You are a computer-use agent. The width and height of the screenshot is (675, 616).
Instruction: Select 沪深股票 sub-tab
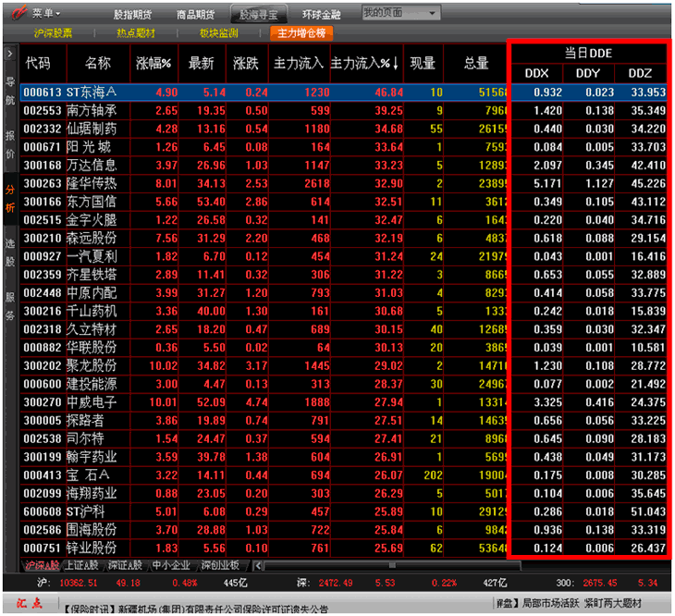[53, 33]
